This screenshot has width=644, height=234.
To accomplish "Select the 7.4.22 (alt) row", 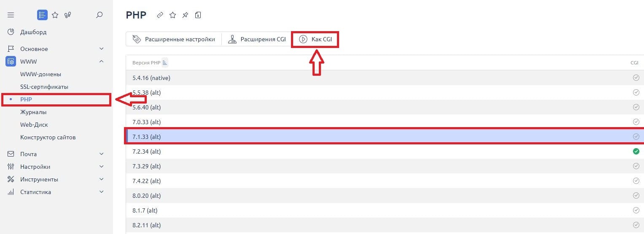I will [x=385, y=181].
